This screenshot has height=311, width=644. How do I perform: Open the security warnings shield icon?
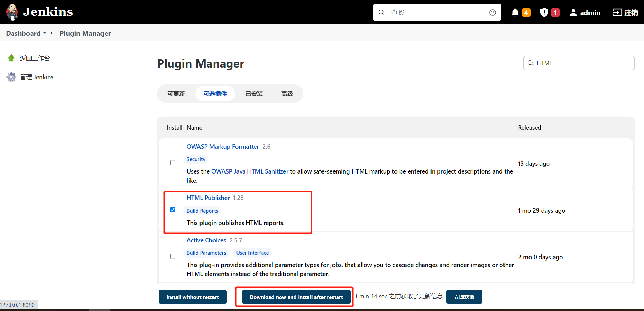point(544,13)
